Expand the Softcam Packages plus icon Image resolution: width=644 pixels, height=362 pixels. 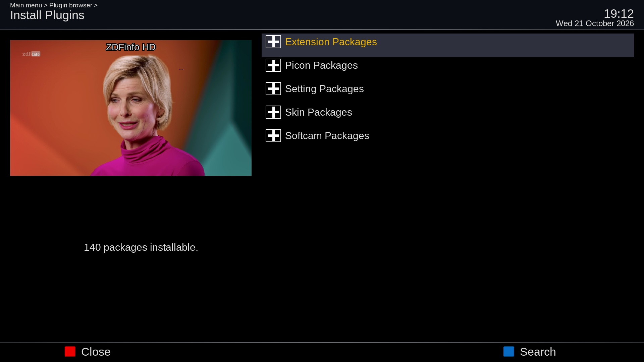tap(273, 136)
